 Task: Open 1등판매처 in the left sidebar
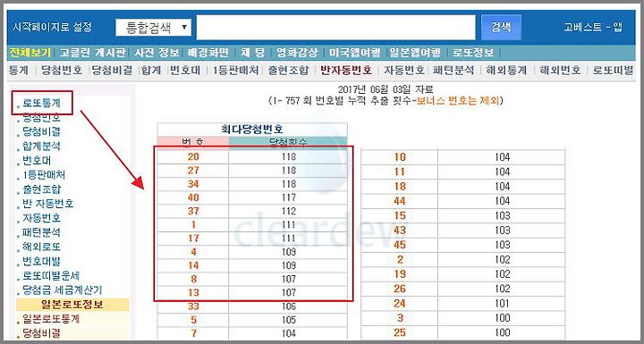click(x=44, y=175)
